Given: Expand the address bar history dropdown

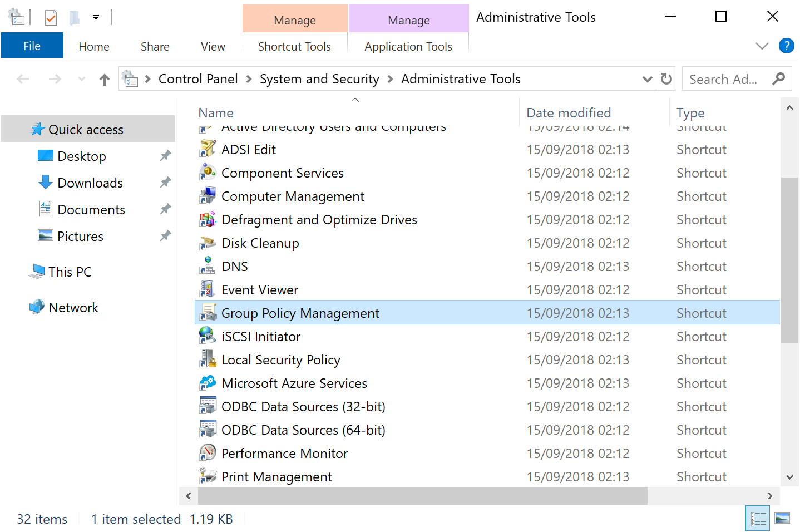Looking at the screenshot, I should (646, 78).
